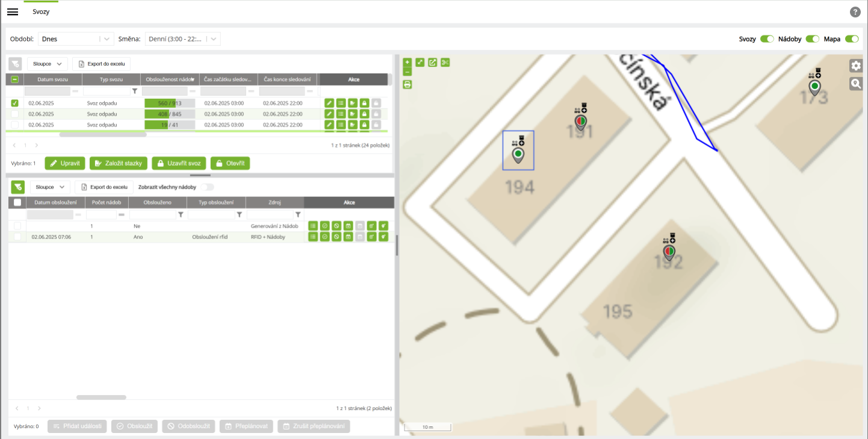Image resolution: width=868 pixels, height=439 pixels.
Task: Open Sloupce dropdown in the upper table
Action: coord(47,64)
